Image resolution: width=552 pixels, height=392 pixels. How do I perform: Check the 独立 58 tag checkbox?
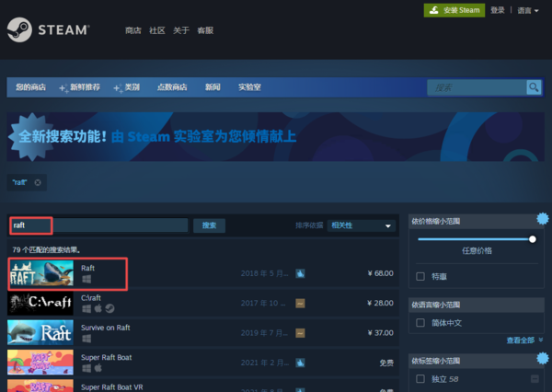pos(420,379)
